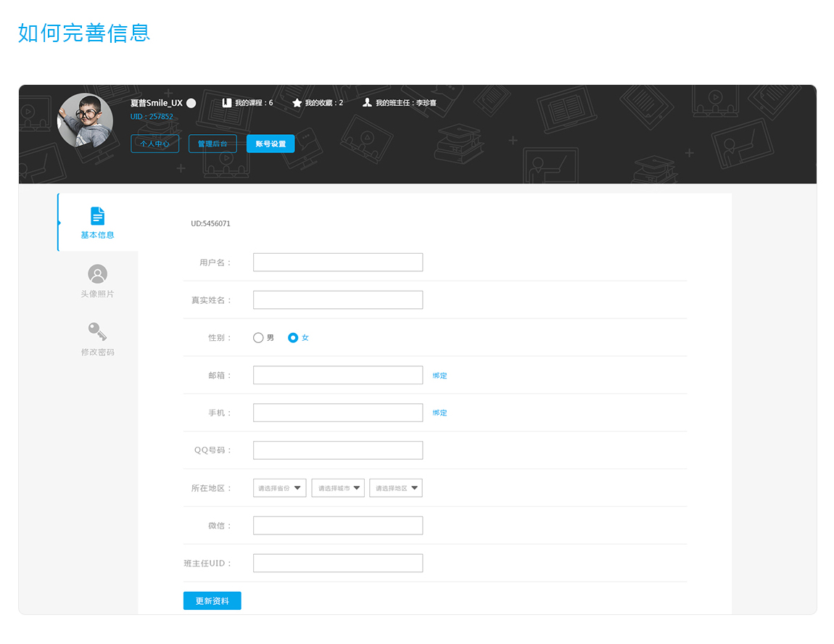Click the 如何完善信息 heading
Image resolution: width=834 pixels, height=644 pixels.
84,33
